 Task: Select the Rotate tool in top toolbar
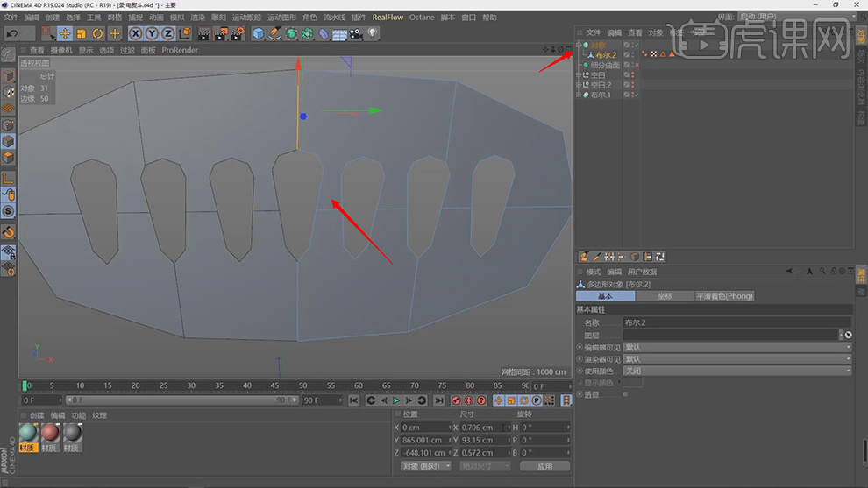click(x=98, y=33)
